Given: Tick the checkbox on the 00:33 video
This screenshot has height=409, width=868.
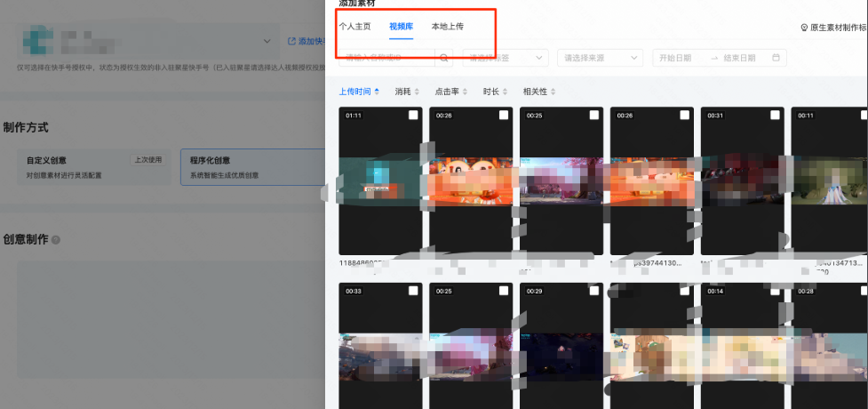Looking at the screenshot, I should click(413, 291).
